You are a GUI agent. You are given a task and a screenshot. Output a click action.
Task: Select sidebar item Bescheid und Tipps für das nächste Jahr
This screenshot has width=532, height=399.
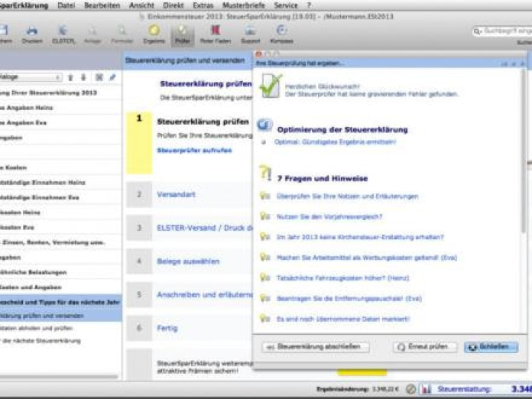tap(61, 302)
